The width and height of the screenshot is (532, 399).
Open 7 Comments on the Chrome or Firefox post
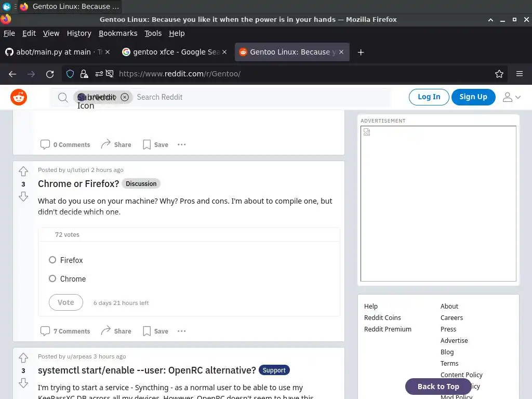tap(65, 331)
